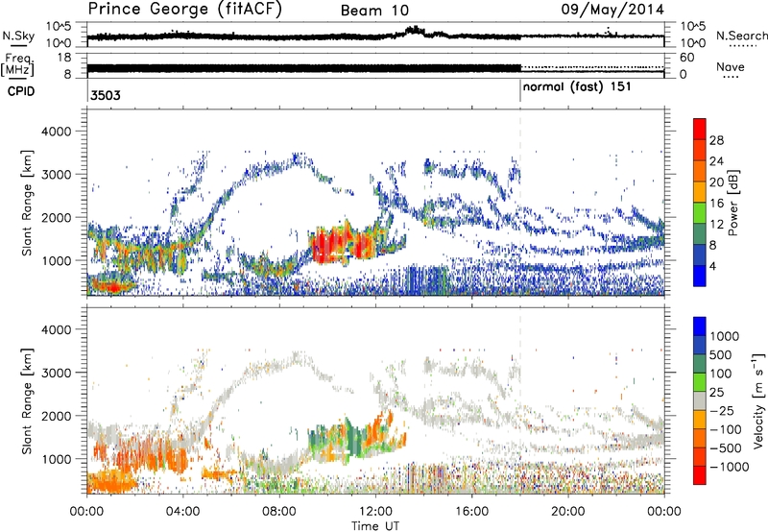Image resolution: width=768 pixels, height=532 pixels.
Task: Click the "20:00" time axis label
Action: click(568, 512)
